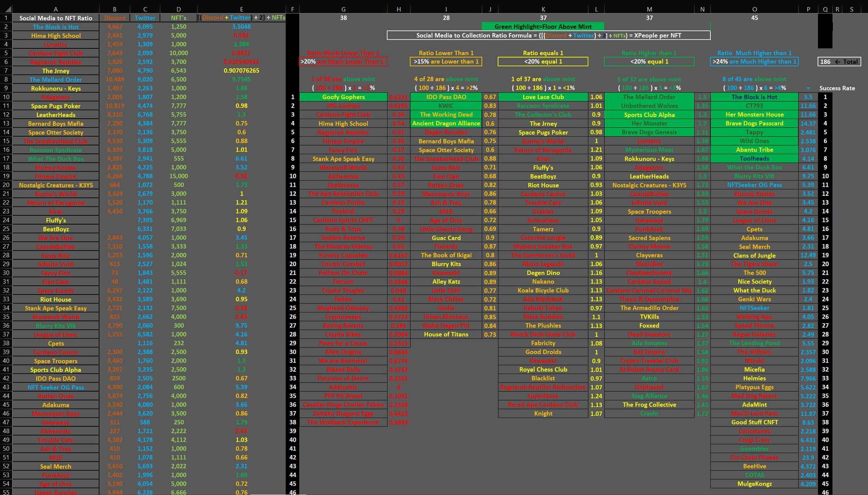Select The Wolfpack Experience cell

(343, 423)
